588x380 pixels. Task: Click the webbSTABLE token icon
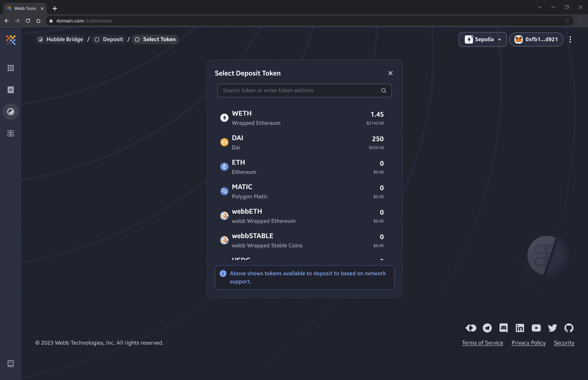pyautogui.click(x=224, y=240)
